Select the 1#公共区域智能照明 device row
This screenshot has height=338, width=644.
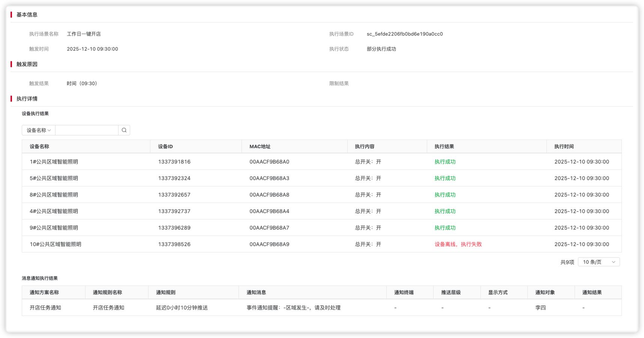54,162
